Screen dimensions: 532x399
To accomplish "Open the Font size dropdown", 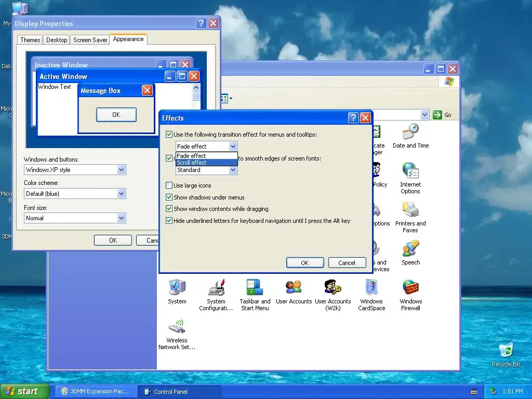I will tap(121, 218).
